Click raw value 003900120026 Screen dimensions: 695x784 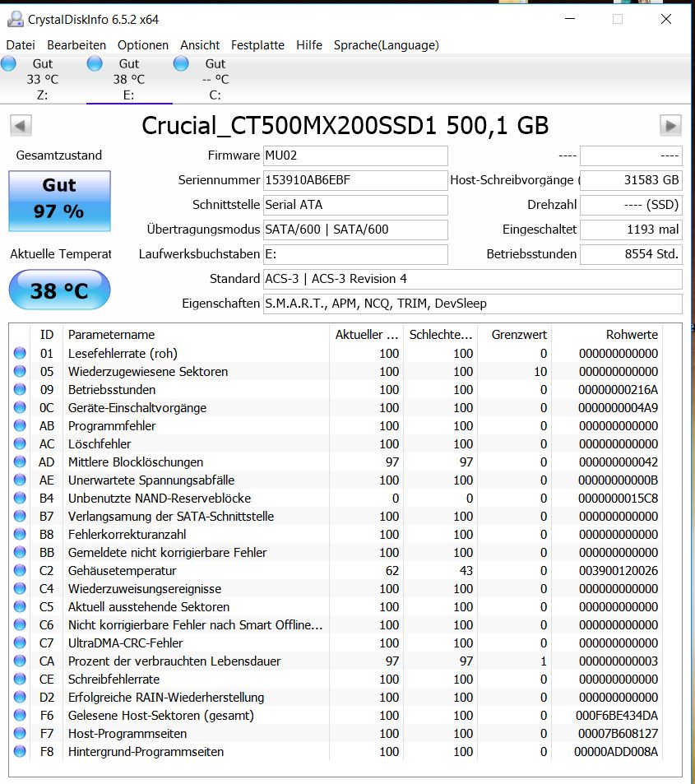(x=619, y=570)
